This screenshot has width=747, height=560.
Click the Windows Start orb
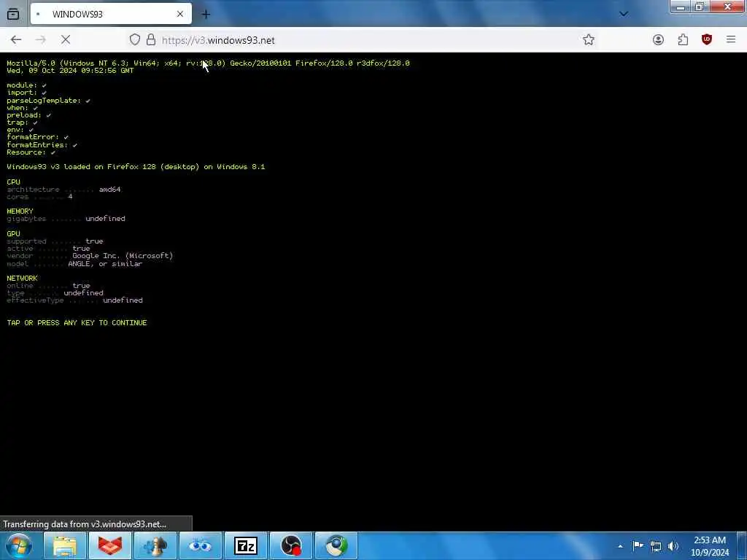[x=18, y=545]
